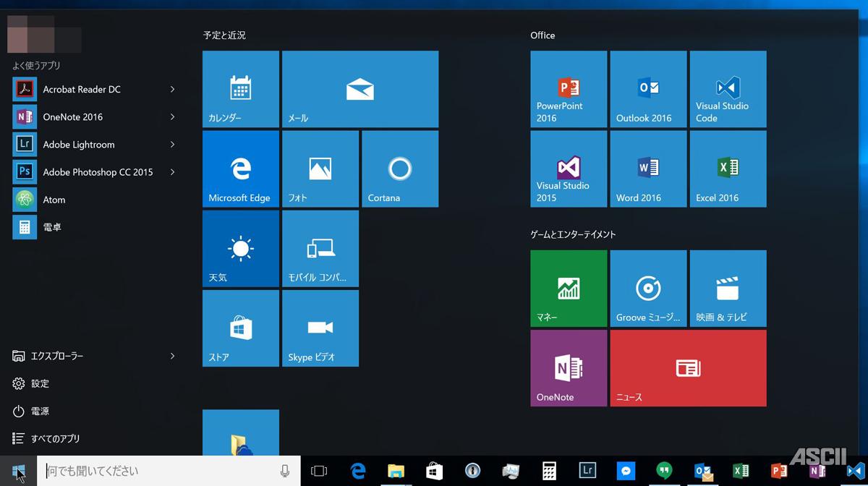
Task: Open Task View from the taskbar
Action: click(x=319, y=471)
